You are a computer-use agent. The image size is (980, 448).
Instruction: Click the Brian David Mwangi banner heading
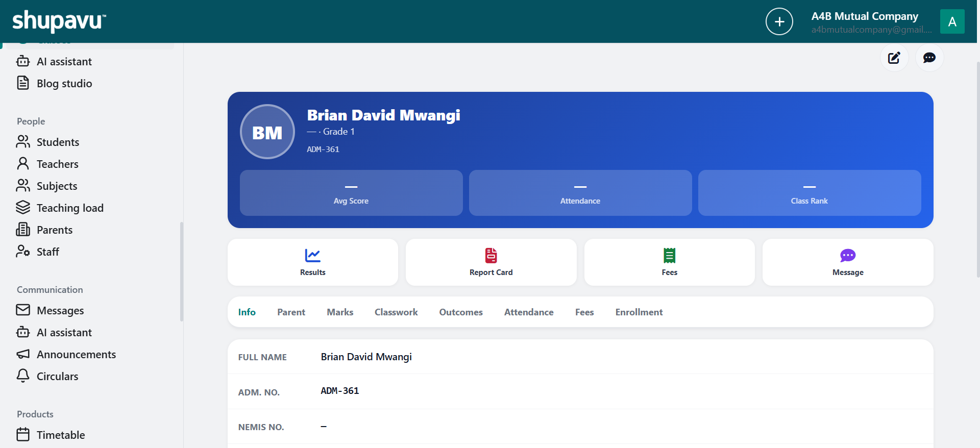click(x=384, y=115)
